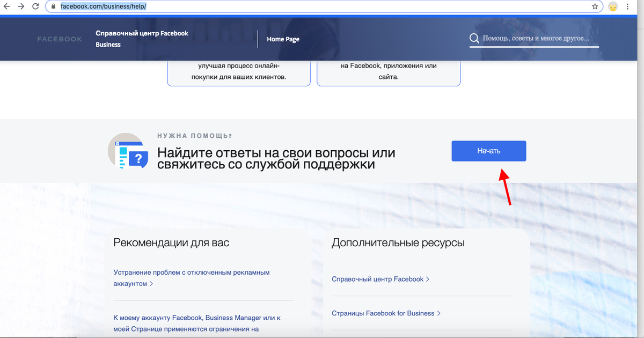The height and width of the screenshot is (338, 644).
Task: Click the card about онлайн-покупки для клиентов
Action: click(x=239, y=74)
